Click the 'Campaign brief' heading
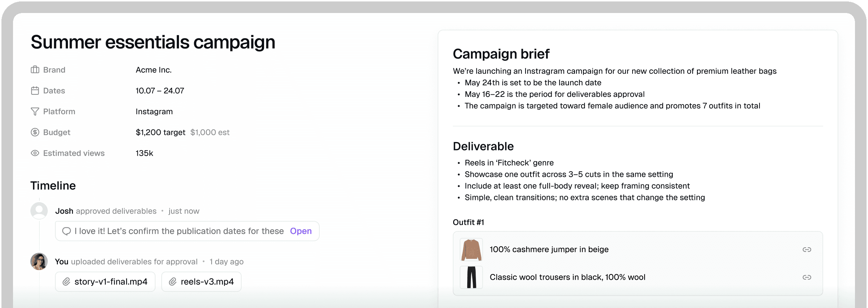 [x=501, y=54]
